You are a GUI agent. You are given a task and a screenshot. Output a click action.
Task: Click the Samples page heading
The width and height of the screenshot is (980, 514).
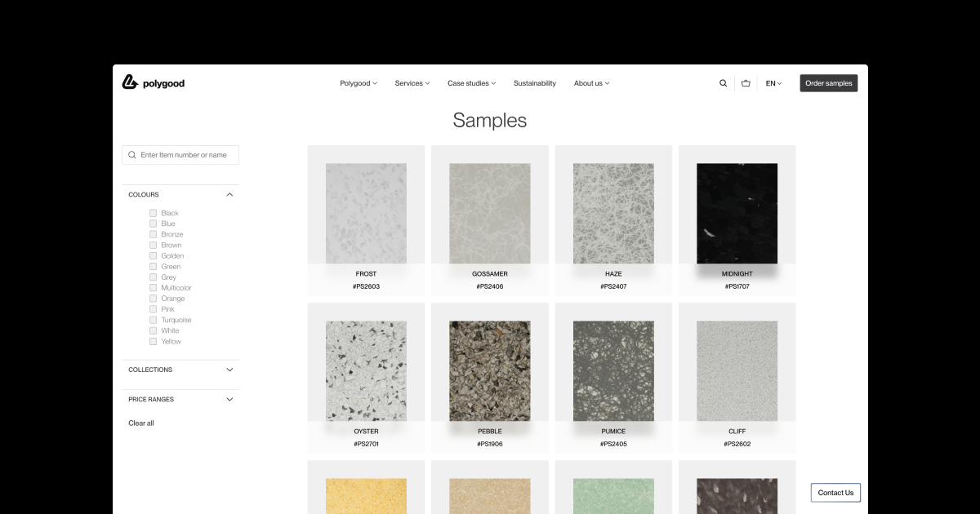[490, 121]
